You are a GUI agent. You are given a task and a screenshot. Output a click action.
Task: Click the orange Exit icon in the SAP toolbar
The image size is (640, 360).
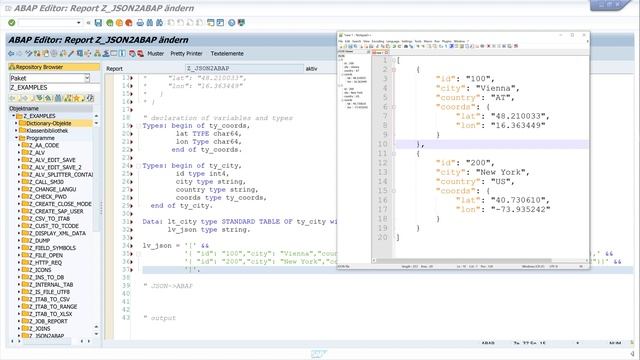[x=119, y=23]
